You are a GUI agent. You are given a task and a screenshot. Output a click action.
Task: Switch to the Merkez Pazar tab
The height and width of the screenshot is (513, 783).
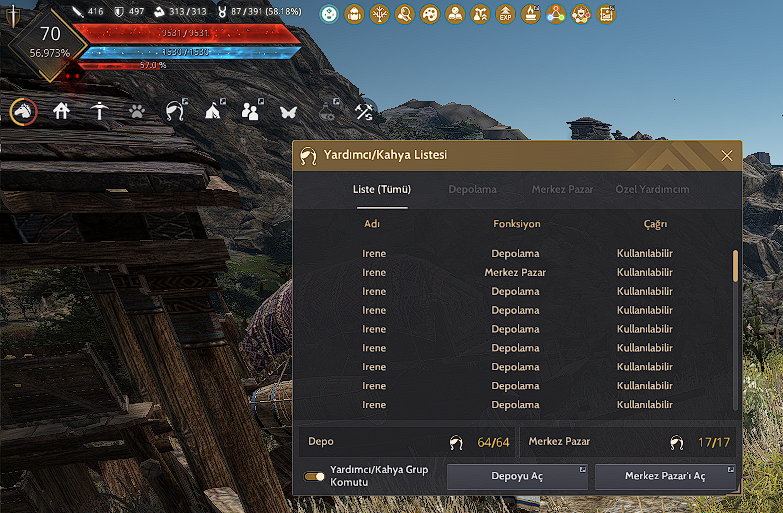pos(562,189)
